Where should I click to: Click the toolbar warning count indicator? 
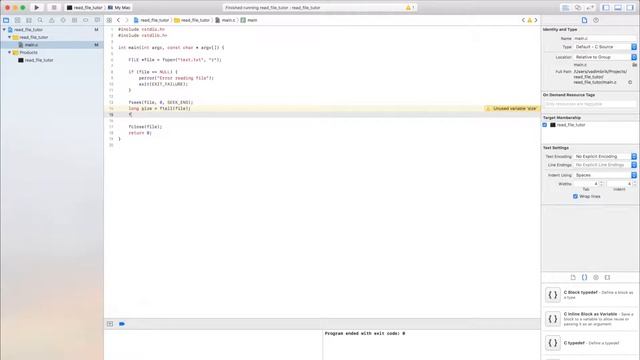(x=410, y=8)
